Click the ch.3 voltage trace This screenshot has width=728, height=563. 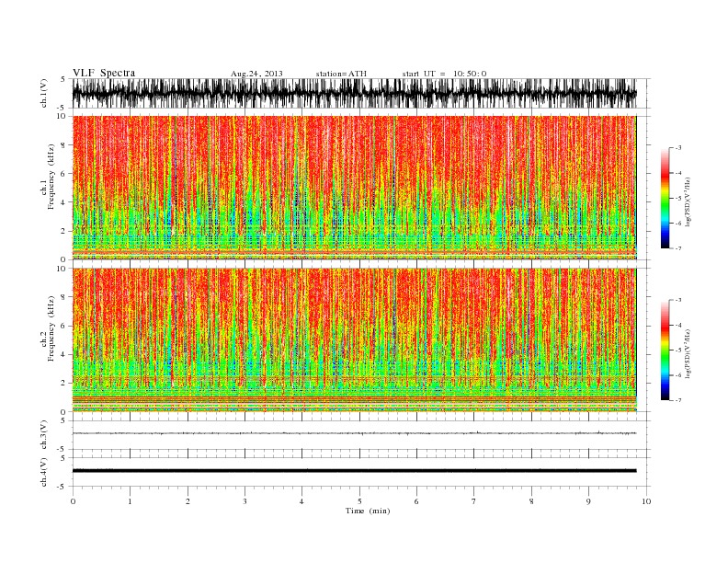pyautogui.click(x=354, y=433)
